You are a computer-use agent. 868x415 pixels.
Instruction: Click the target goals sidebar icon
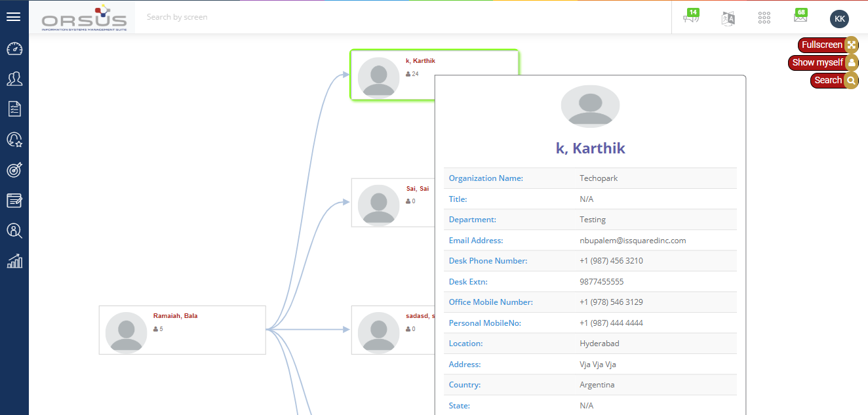(x=14, y=170)
